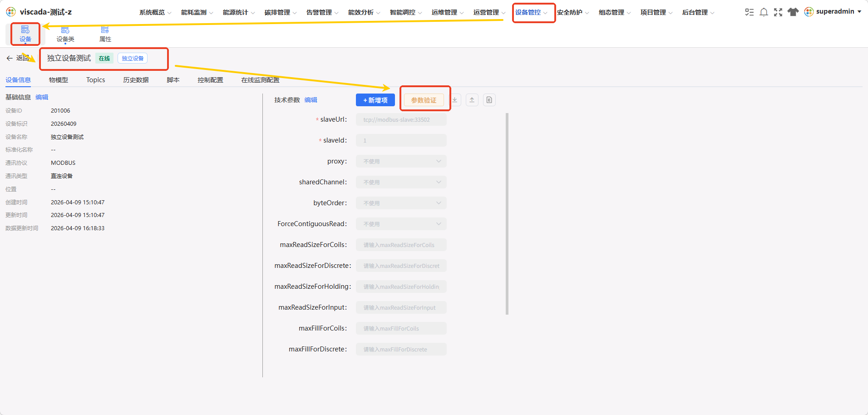Toggle fullscreen mode icon
Screen dimensions: 868x415
778,12
